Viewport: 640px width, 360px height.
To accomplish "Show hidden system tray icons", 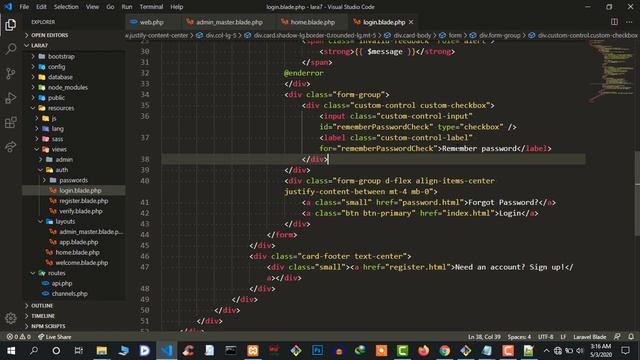I will click(x=547, y=351).
